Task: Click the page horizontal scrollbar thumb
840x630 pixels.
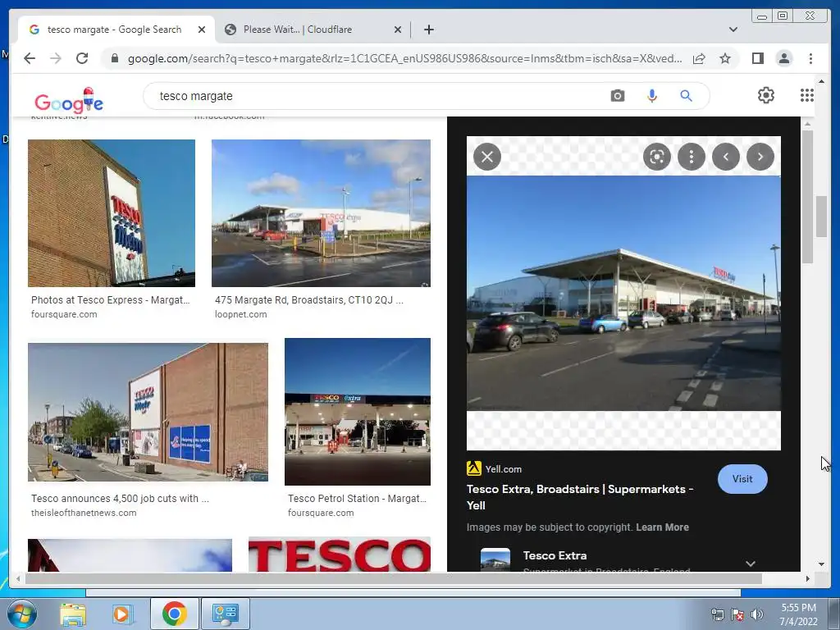Action: [394, 578]
